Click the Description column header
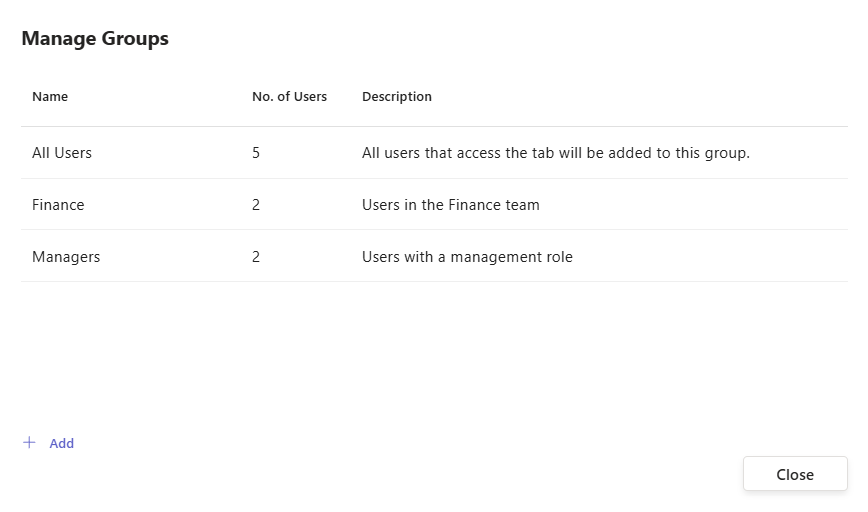 397,97
